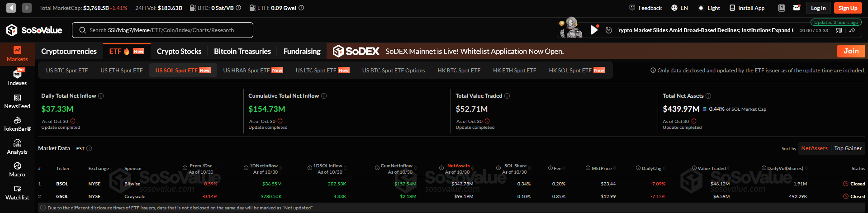Switch the theme to Light mode

(709, 8)
